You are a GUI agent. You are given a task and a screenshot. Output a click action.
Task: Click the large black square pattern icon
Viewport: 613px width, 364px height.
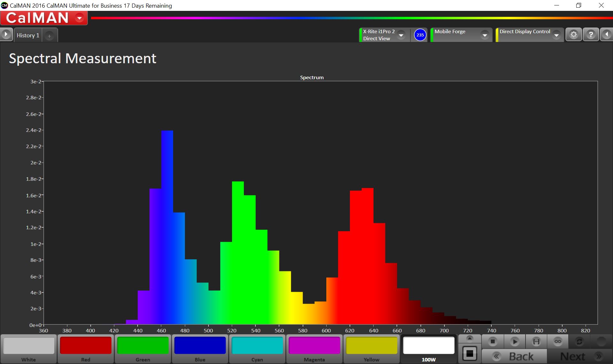click(470, 353)
